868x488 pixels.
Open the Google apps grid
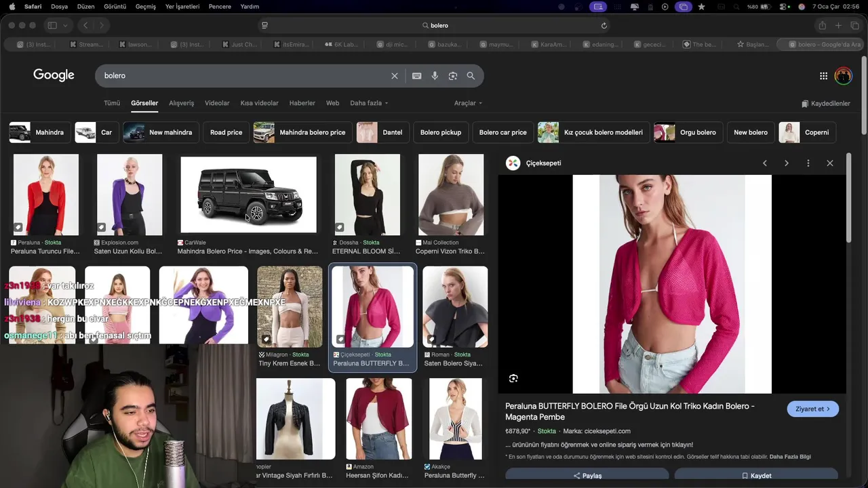[823, 76]
